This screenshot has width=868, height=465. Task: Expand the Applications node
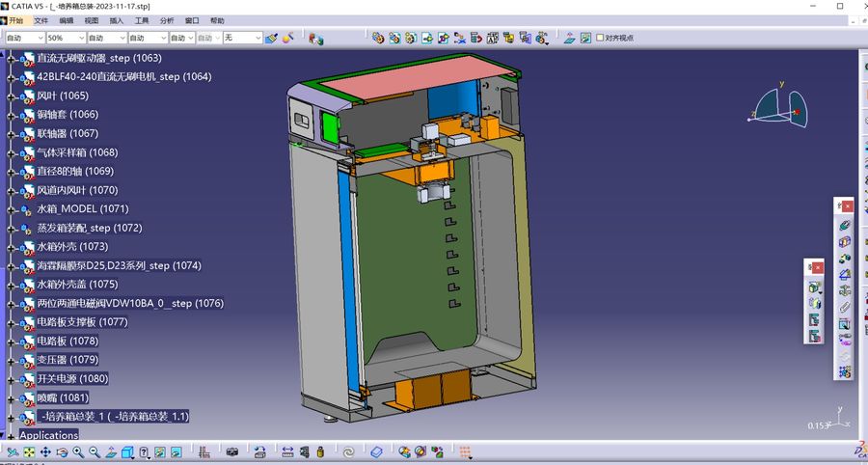[11, 436]
